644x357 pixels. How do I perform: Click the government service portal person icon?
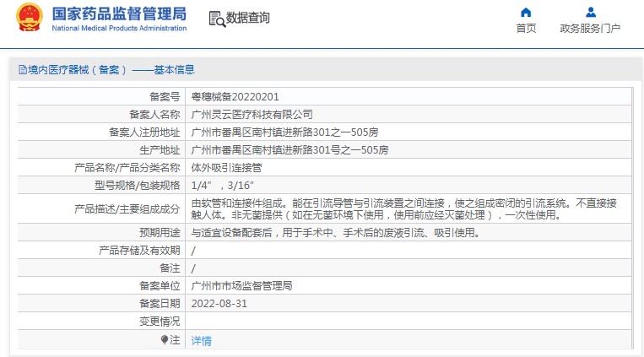coord(591,13)
